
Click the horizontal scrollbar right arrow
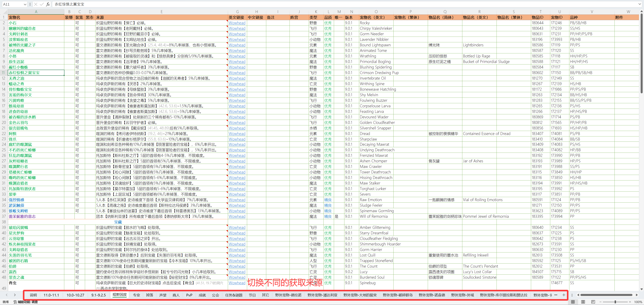point(637,295)
